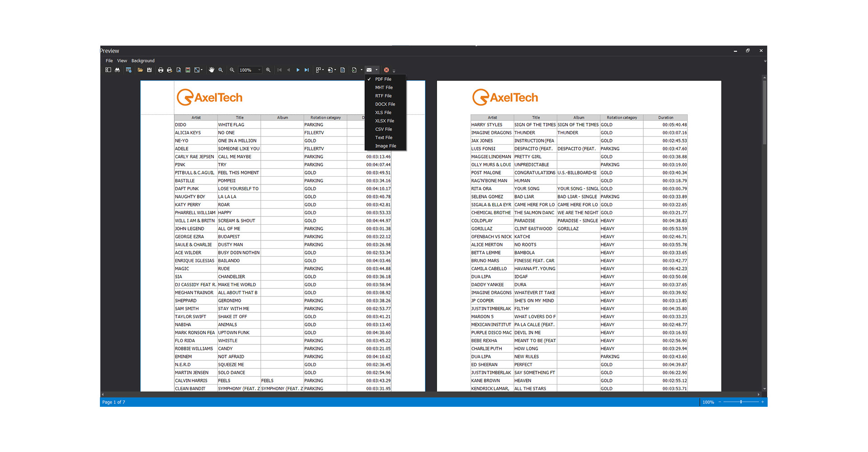The width and height of the screenshot is (868, 452).
Task: Click the binoculars search icon
Action: pyautogui.click(x=118, y=70)
